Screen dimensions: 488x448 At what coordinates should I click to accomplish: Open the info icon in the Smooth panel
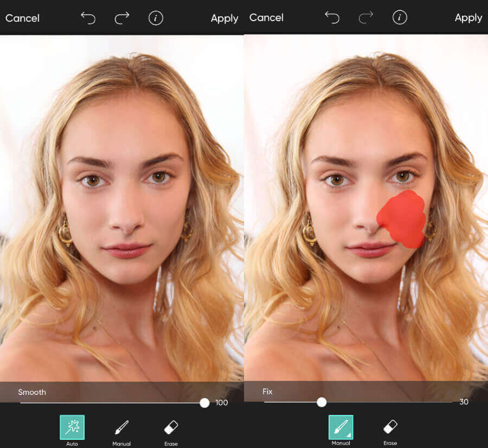155,17
